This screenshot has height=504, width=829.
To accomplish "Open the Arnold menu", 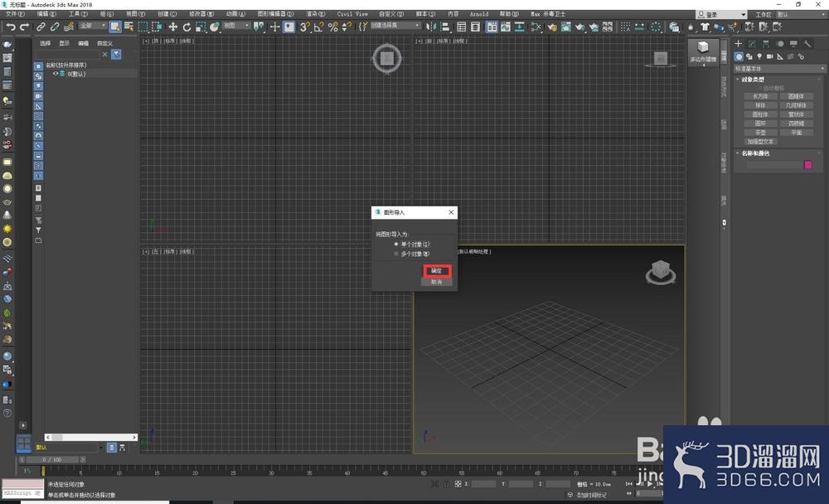I will coord(479,14).
